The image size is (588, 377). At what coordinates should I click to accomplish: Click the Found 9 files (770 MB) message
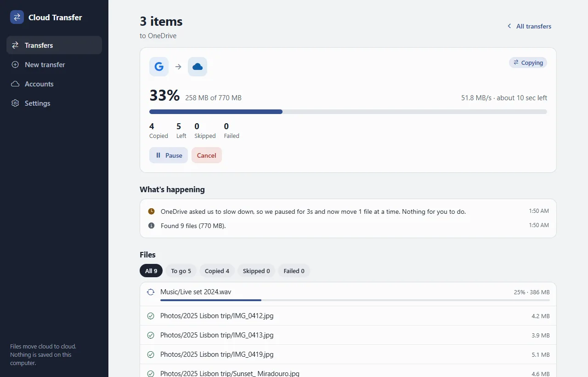point(193,226)
